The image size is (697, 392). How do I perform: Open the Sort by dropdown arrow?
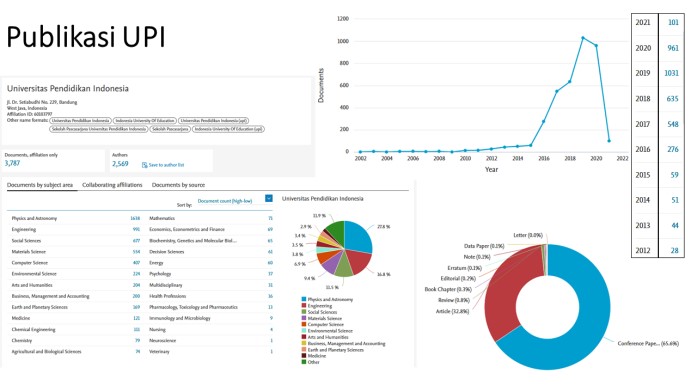click(268, 198)
